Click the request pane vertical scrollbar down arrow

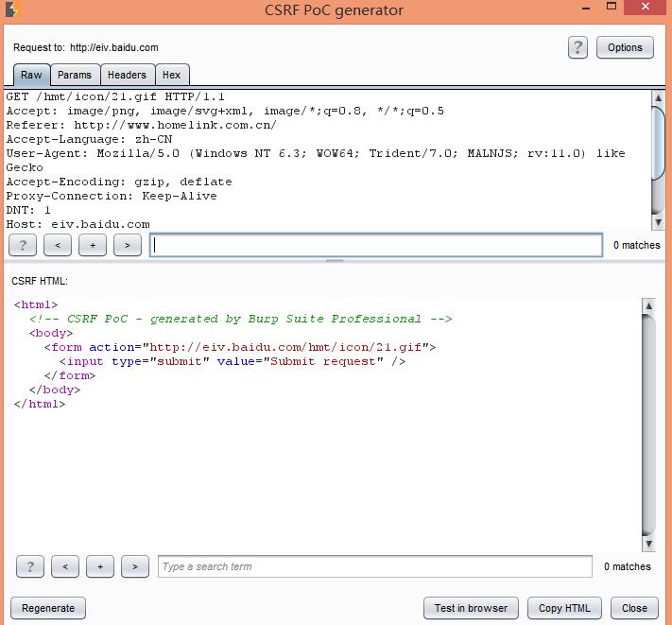(658, 222)
